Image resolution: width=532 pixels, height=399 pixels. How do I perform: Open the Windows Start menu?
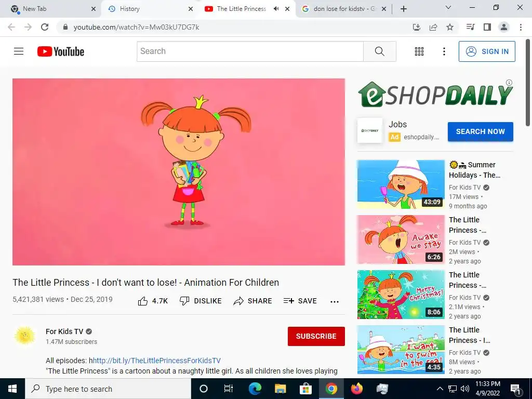[x=12, y=389]
